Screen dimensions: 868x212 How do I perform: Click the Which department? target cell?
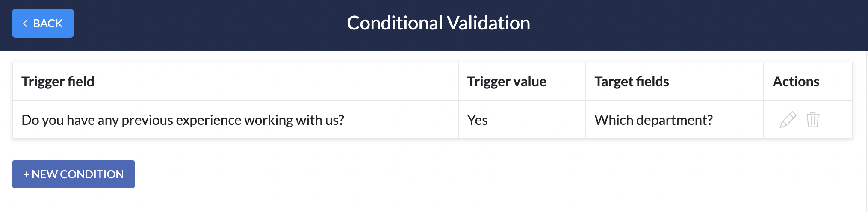(x=674, y=120)
